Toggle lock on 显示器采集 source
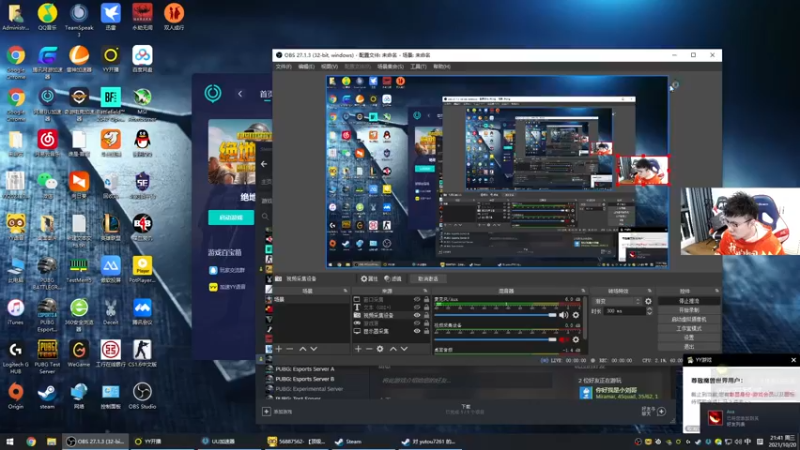Screen dimensions: 800x450 tap(427, 331)
